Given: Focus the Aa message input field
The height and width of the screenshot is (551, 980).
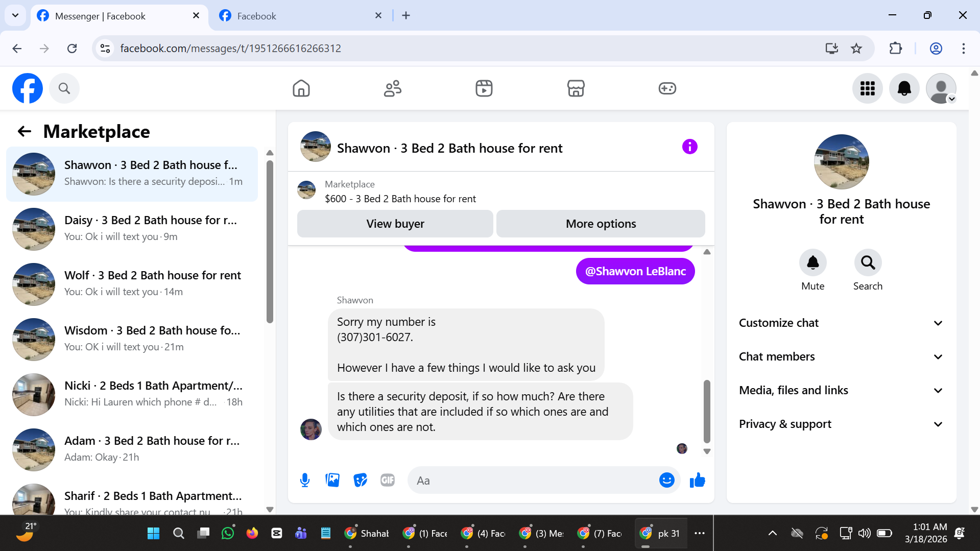Looking at the screenshot, I should click(x=534, y=480).
